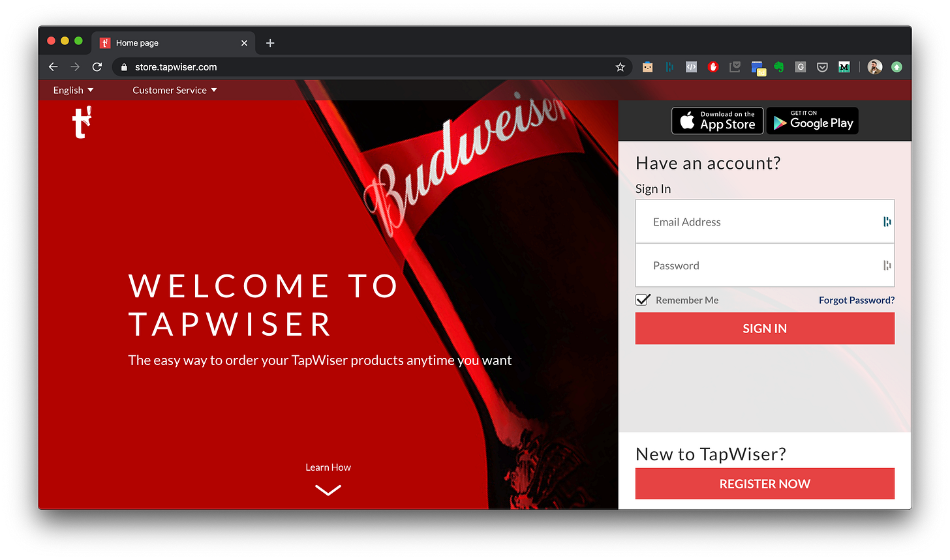Click the Sign In button
Image resolution: width=950 pixels, height=560 pixels.
pyautogui.click(x=765, y=329)
